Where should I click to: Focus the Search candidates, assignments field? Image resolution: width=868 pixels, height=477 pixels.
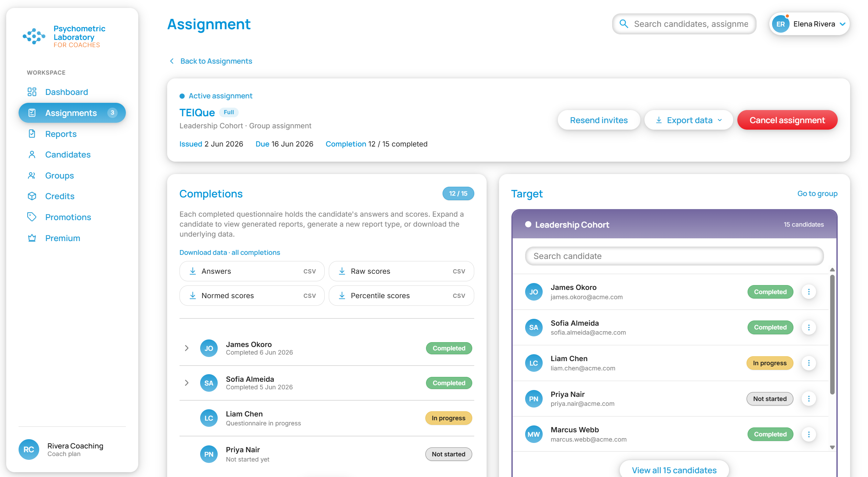pos(684,24)
